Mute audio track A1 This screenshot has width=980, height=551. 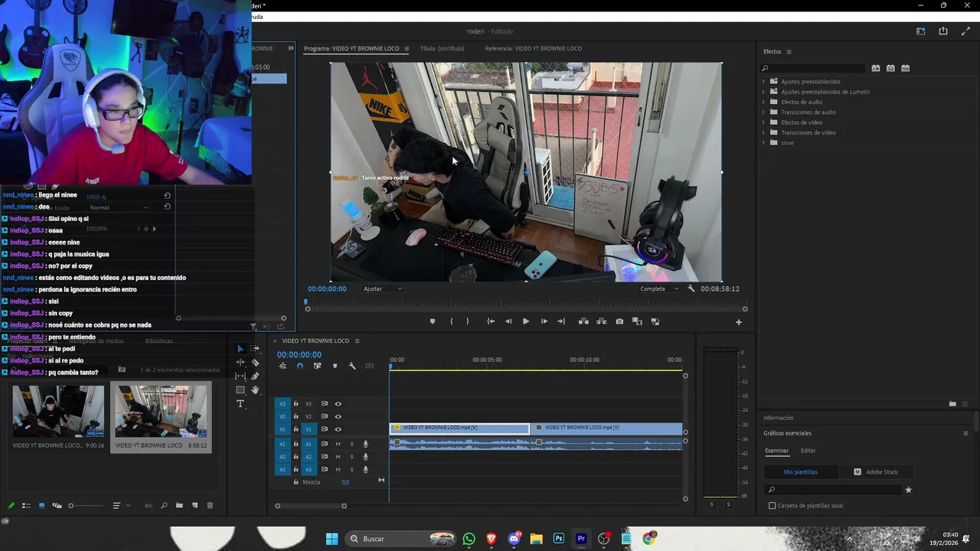(338, 444)
